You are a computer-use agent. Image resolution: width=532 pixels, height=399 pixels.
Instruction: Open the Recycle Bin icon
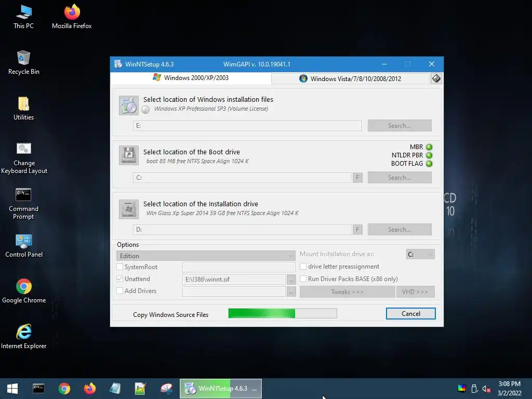24,63
